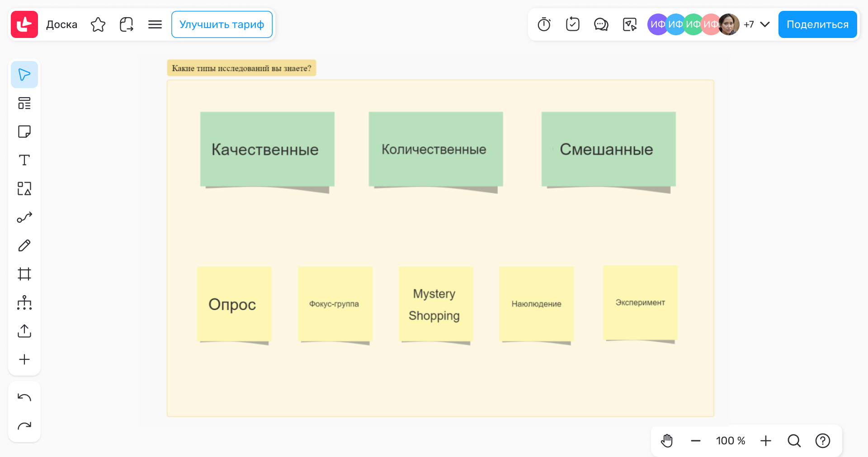Select the pencil drawing tool
This screenshot has height=457, width=868.
[24, 245]
